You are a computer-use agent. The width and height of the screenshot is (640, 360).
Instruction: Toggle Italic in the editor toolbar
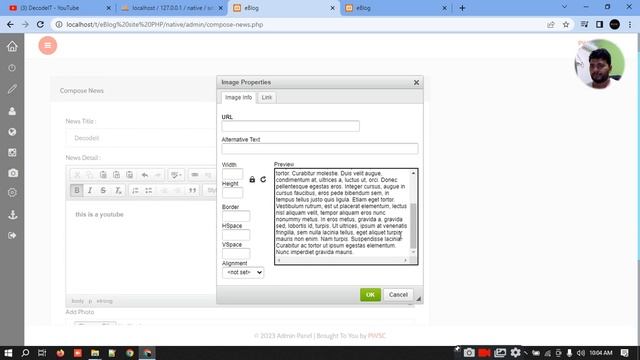[x=90, y=190]
